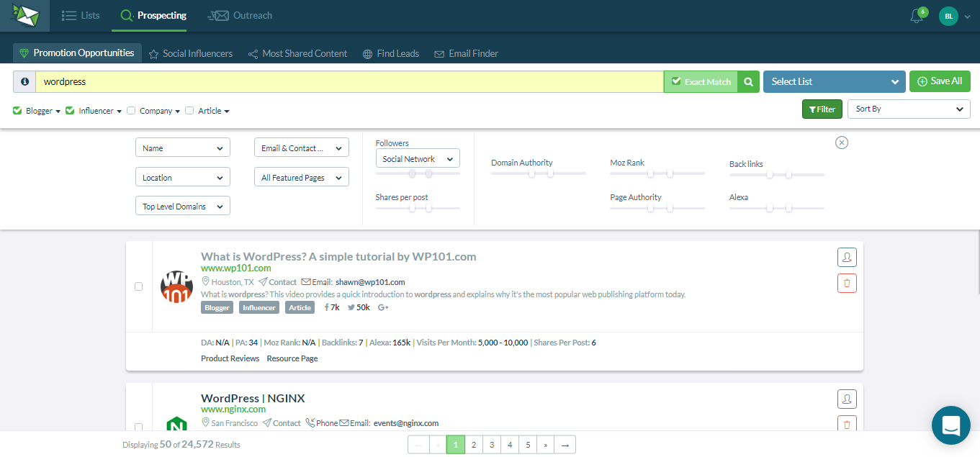Go to first page arrow
Screen dimensions: 980x457
click(418, 445)
